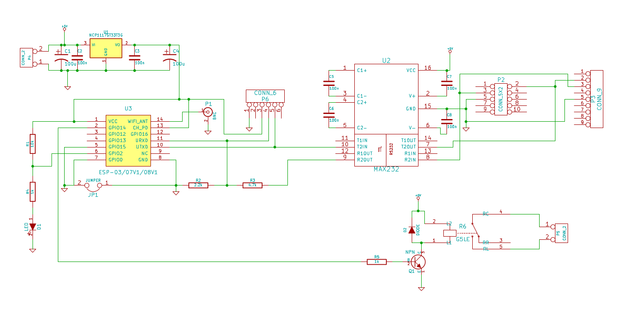Click the MAX232 chip symbol U2

click(x=386, y=113)
